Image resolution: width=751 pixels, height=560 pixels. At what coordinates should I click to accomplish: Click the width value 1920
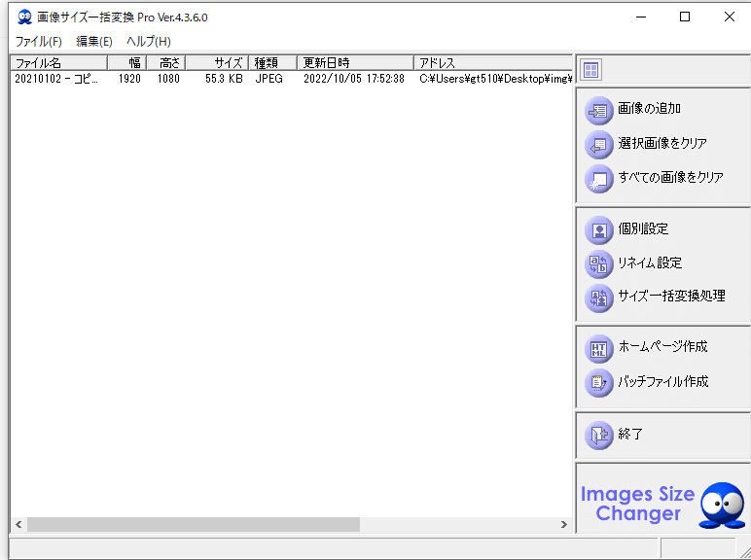pyautogui.click(x=129, y=79)
